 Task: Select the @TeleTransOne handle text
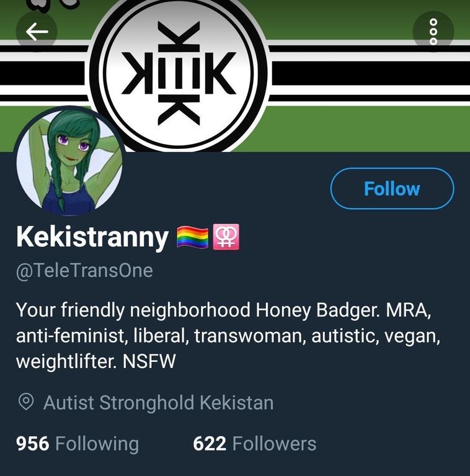tap(84, 271)
